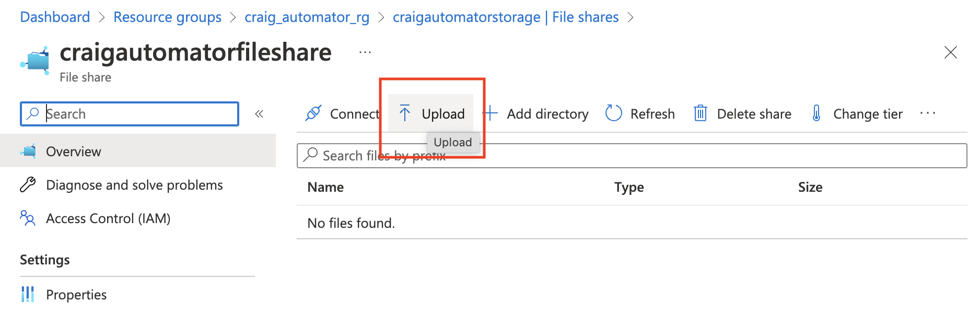Screen dimensions: 980x325
Task: Open Diagnose and solve problems
Action: click(134, 185)
